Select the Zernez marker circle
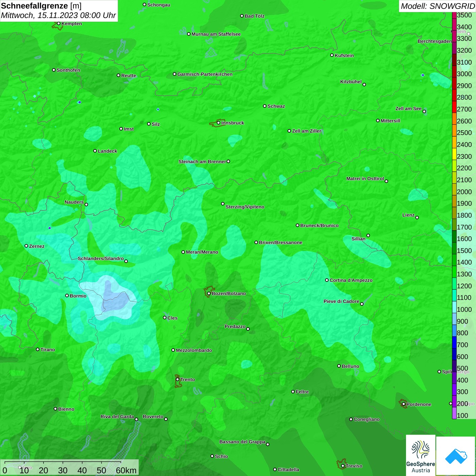This screenshot has width=476, height=476. pyautogui.click(x=26, y=246)
